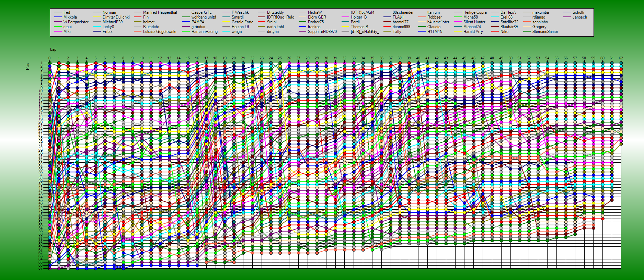
Task: Select the 'lucky8' legend label
Action: [108, 27]
